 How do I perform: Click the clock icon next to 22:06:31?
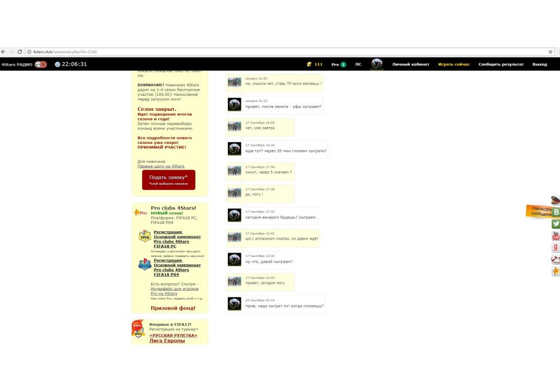click(58, 64)
